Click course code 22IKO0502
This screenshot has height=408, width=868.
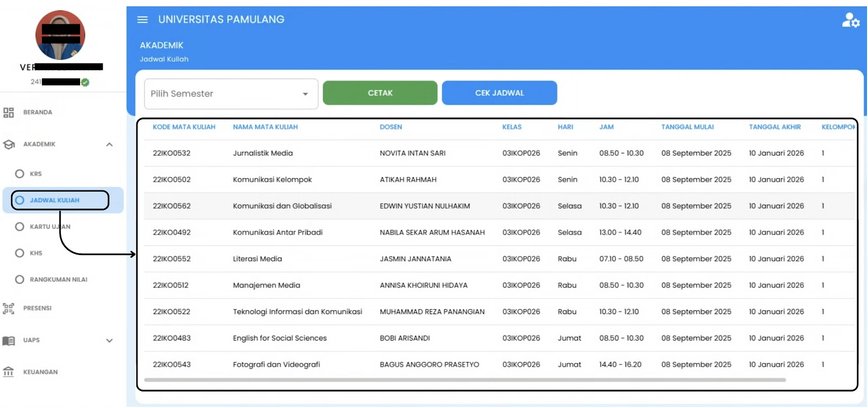tap(172, 180)
